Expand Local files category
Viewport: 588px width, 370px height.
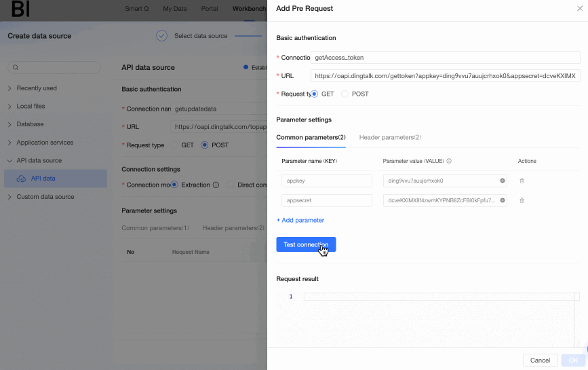pyautogui.click(x=9, y=107)
